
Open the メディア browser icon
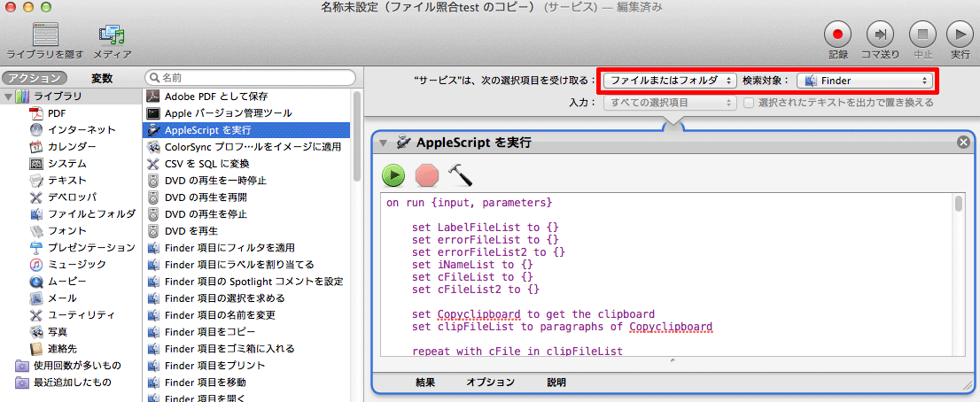coord(113,35)
